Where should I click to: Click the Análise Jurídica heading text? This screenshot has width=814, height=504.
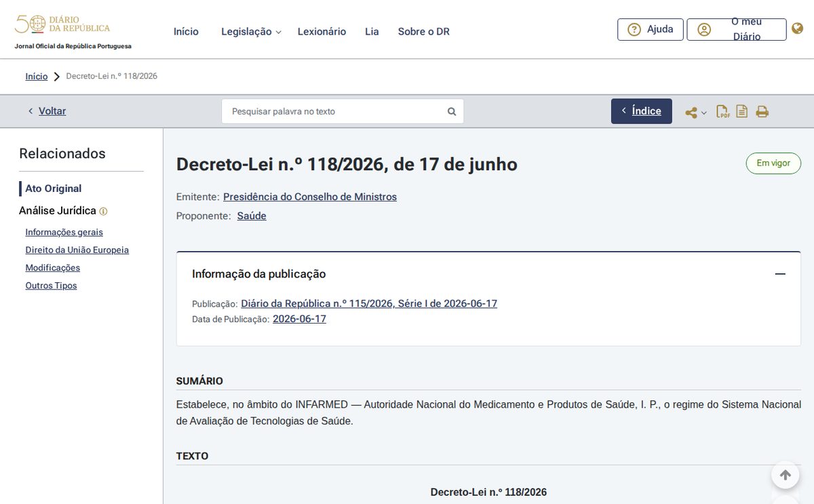point(58,211)
